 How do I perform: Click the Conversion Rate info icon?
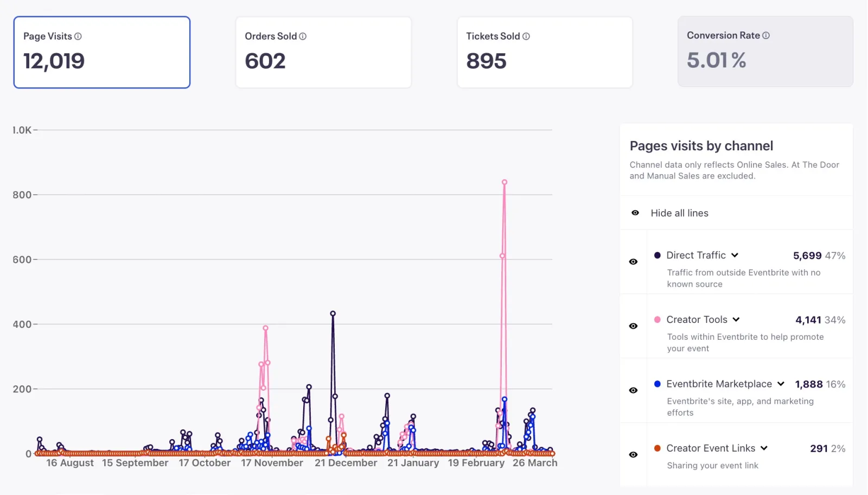click(x=766, y=35)
